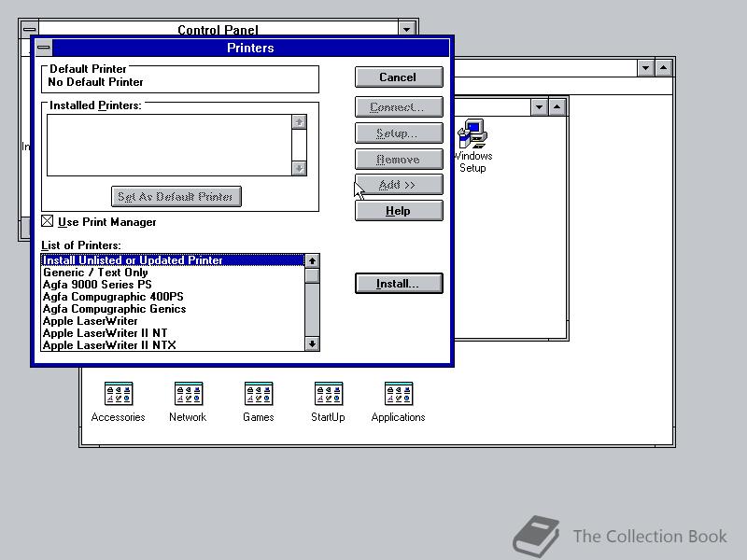Viewport: 747px width, 560px height.
Task: Click the Program Manager title bar arrow
Action: (x=645, y=67)
